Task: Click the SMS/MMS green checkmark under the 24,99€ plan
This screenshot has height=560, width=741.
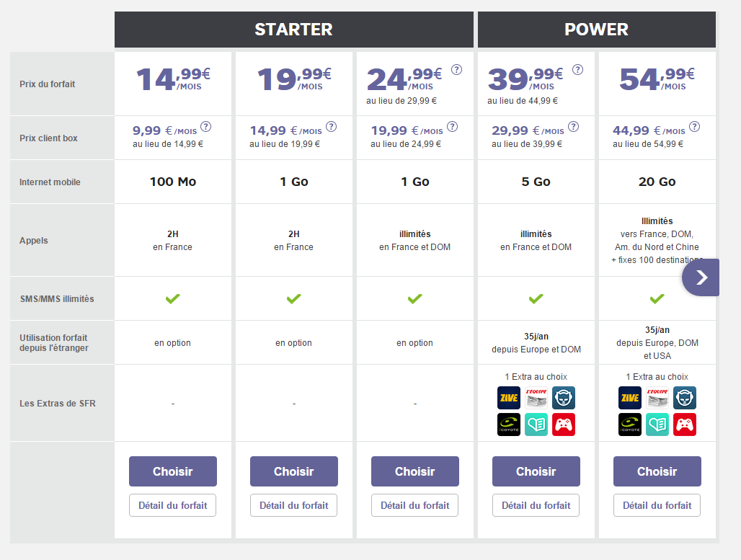Action: (x=415, y=298)
